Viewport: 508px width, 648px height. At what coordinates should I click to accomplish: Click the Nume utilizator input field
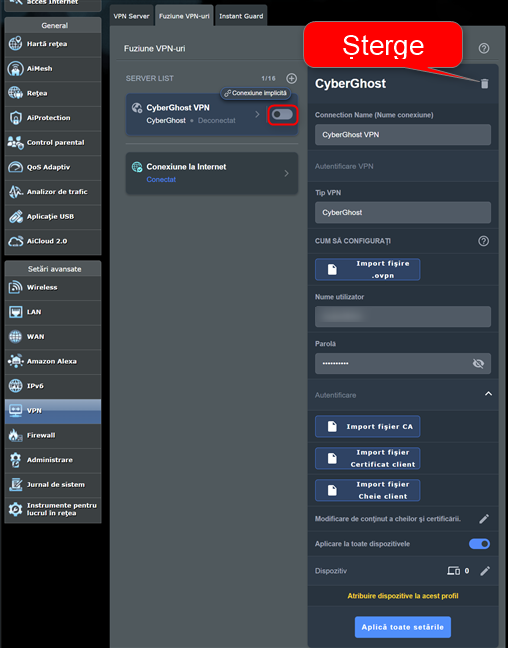click(403, 317)
